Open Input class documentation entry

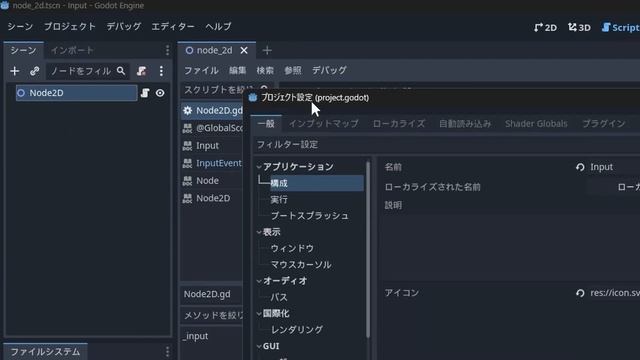click(212, 146)
